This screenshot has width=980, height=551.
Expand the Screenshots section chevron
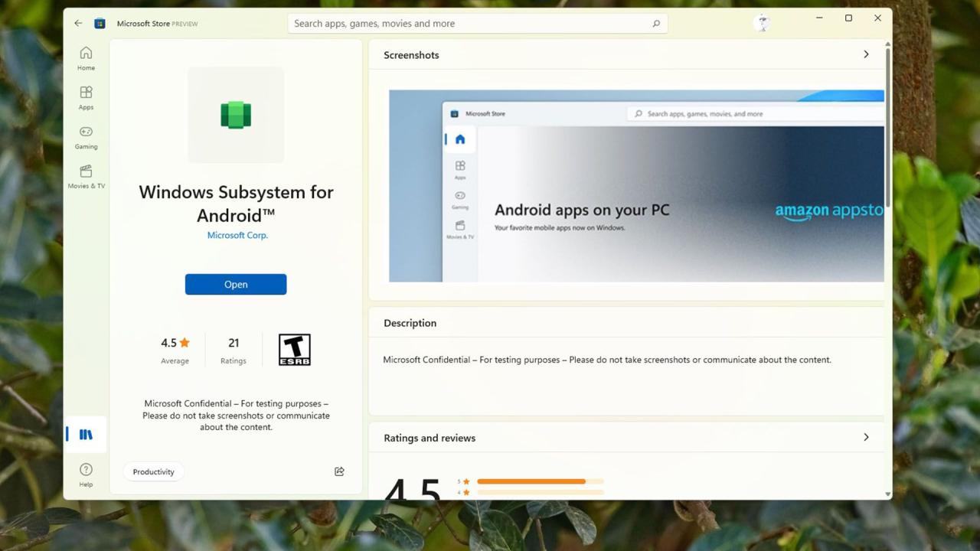pyautogui.click(x=866, y=54)
